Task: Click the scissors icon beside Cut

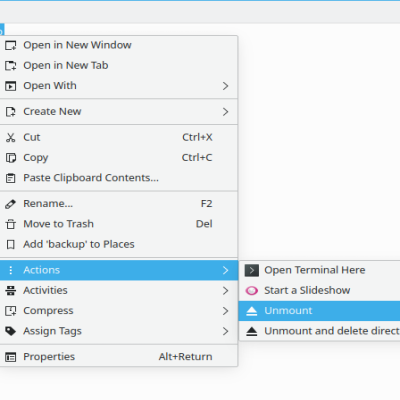Action: (x=11, y=137)
